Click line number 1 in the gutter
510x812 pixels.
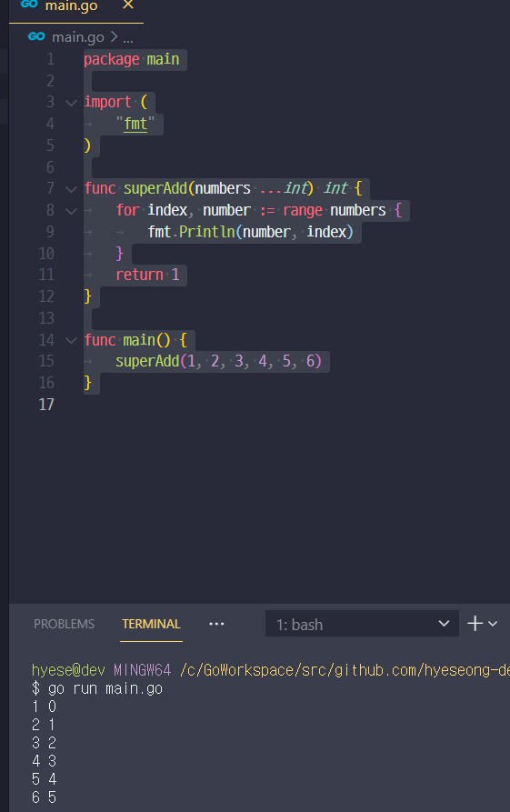[50, 59]
